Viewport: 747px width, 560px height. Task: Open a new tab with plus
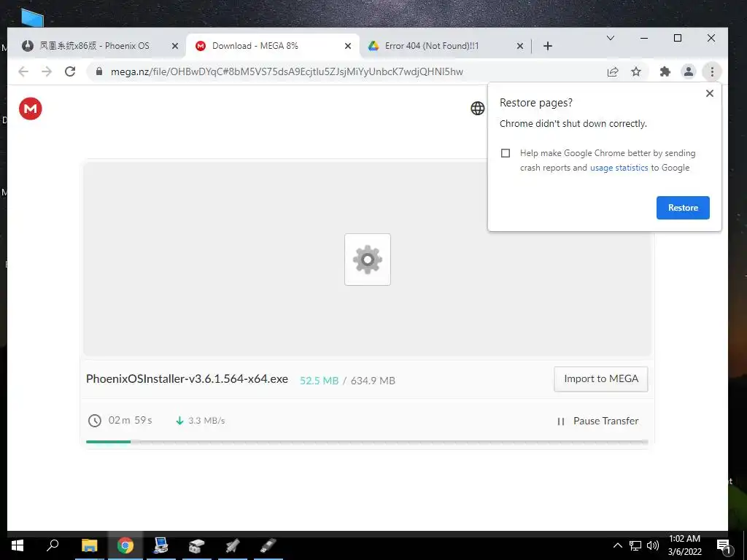(548, 46)
